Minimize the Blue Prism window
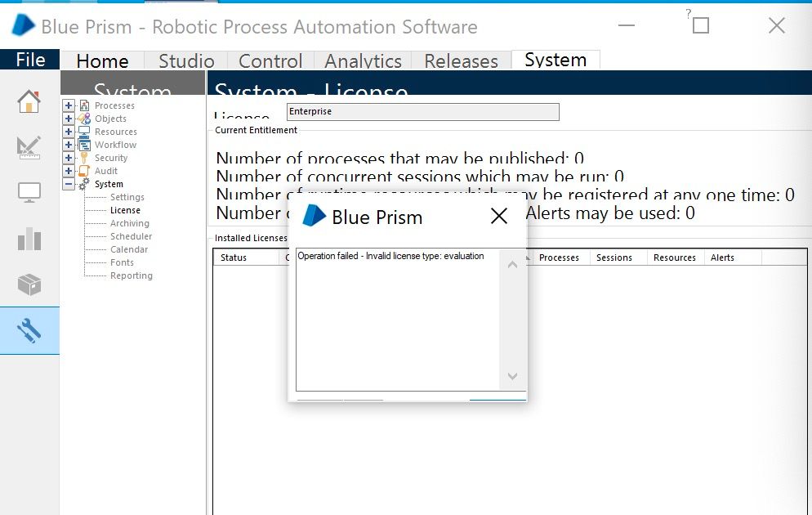 click(626, 25)
